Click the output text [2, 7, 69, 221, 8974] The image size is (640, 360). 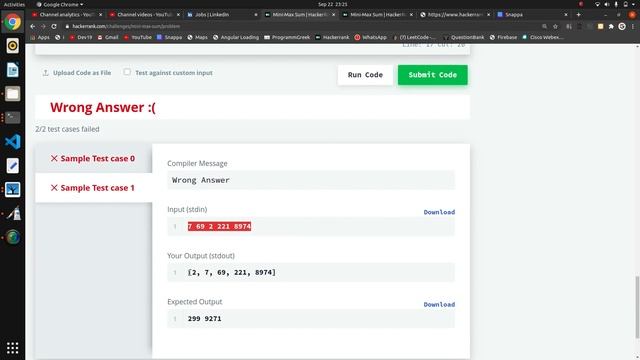point(231,272)
